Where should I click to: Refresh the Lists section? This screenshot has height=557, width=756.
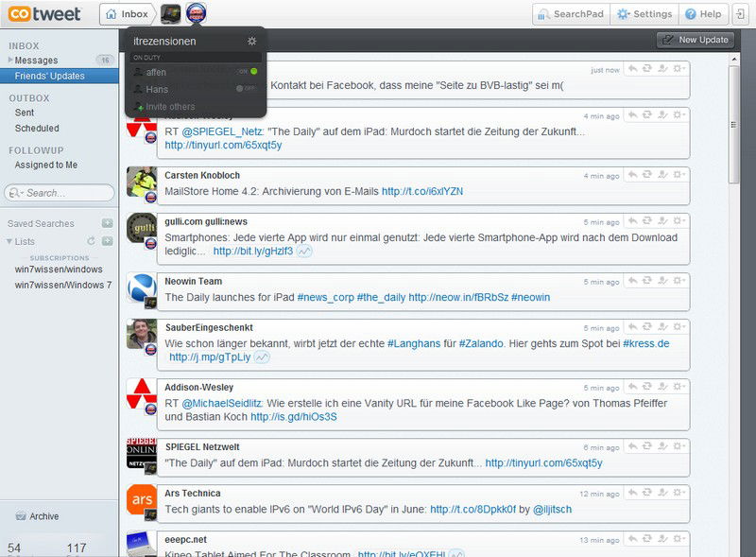tap(91, 241)
